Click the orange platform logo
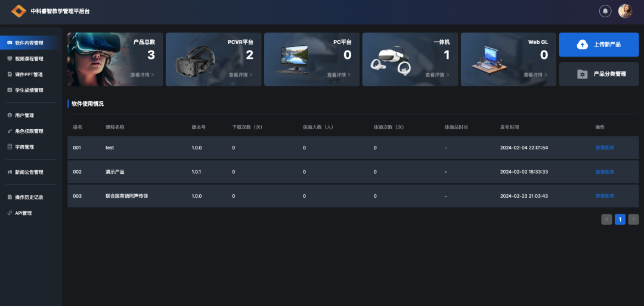This screenshot has width=644, height=306. [19, 11]
